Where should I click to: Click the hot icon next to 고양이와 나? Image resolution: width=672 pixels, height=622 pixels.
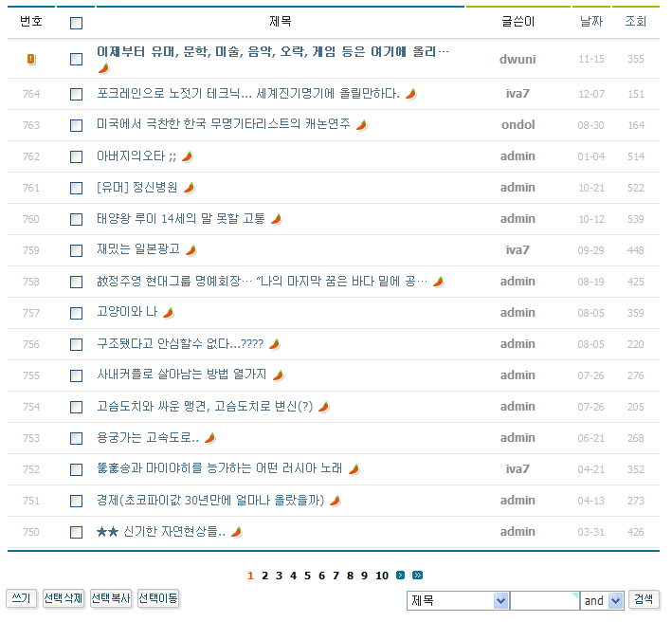(168, 313)
